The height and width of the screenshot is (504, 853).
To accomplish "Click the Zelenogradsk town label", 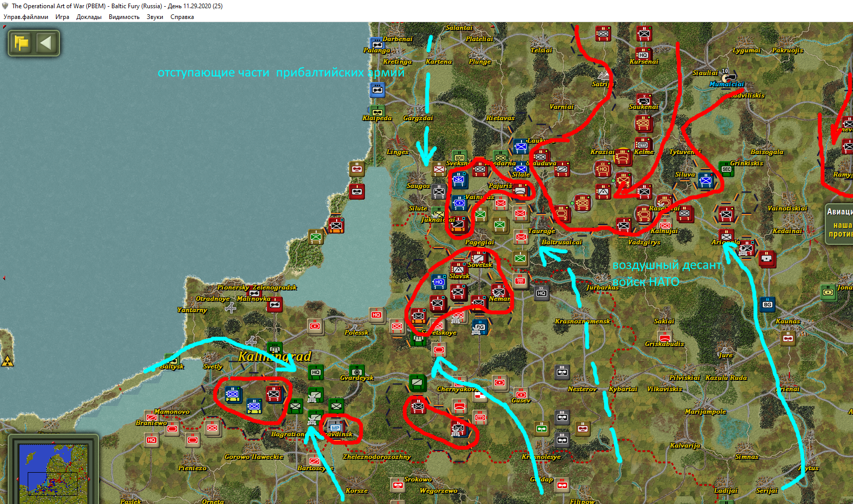I will (275, 287).
